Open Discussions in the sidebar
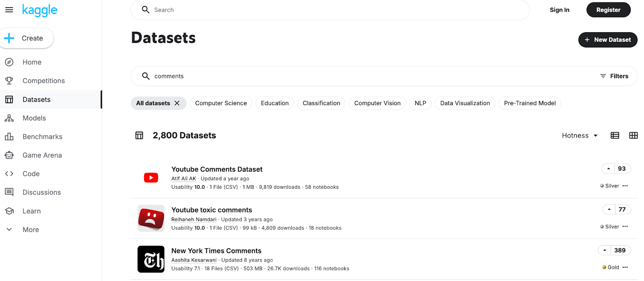The width and height of the screenshot is (644, 281). point(41,192)
